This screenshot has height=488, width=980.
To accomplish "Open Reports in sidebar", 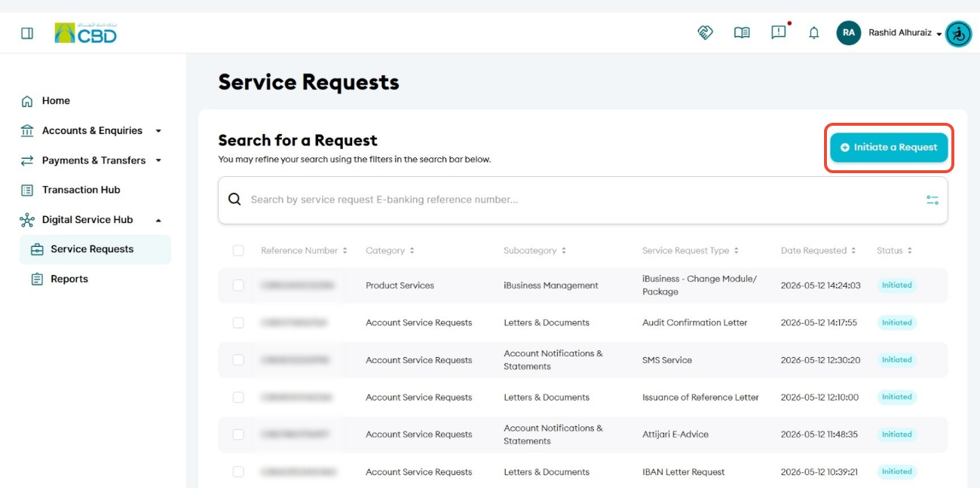I will tap(69, 279).
